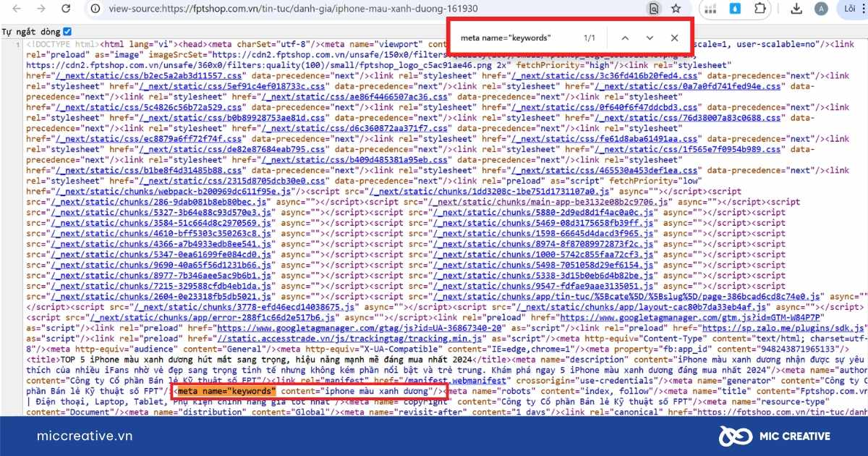Open the googletagmanager gtm.js link

pos(692,317)
